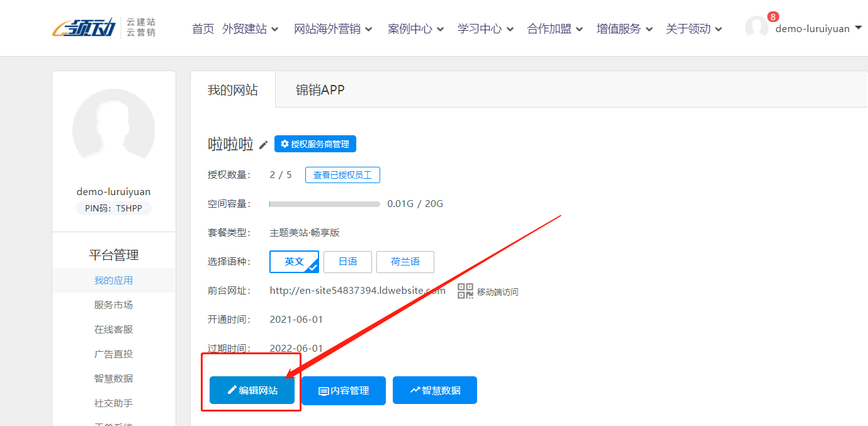Select the 英文 language option
Viewport: 868px width, 426px height.
point(294,262)
